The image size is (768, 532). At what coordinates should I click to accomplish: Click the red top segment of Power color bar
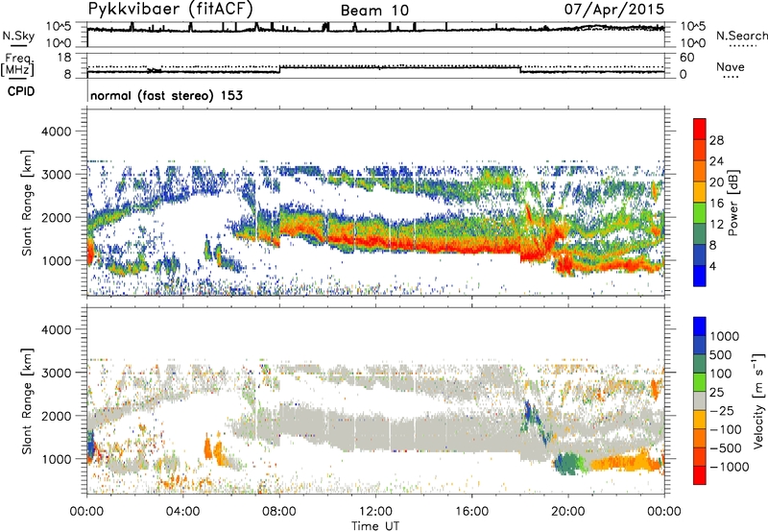click(x=700, y=129)
